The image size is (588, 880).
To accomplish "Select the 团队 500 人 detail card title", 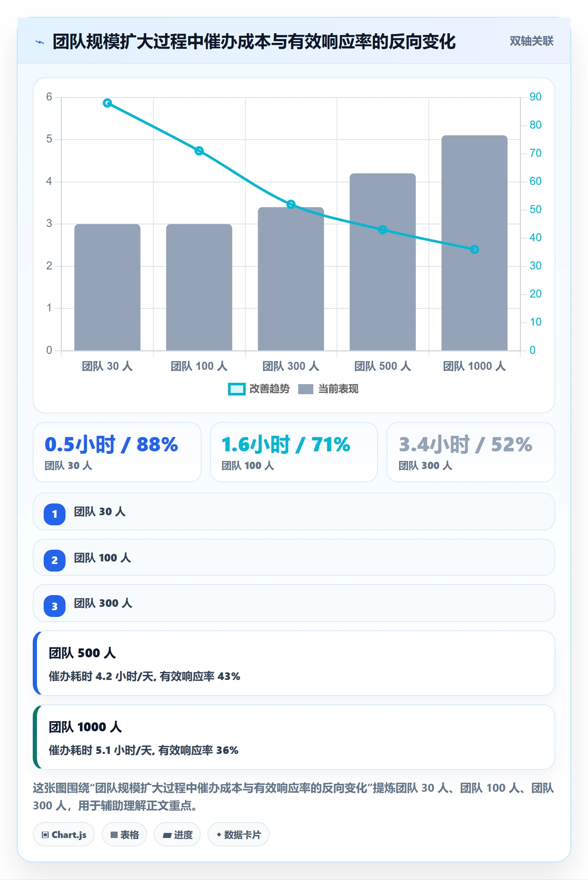I will 82,653.
